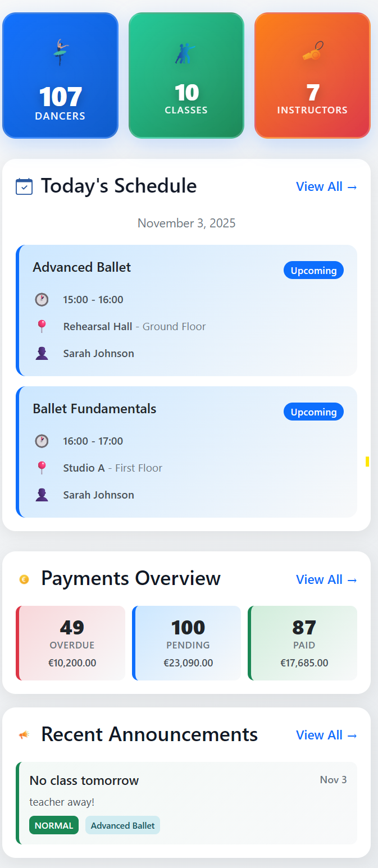Click Upcoming badge on Advanced Ballet
The width and height of the screenshot is (378, 868).
click(x=313, y=271)
